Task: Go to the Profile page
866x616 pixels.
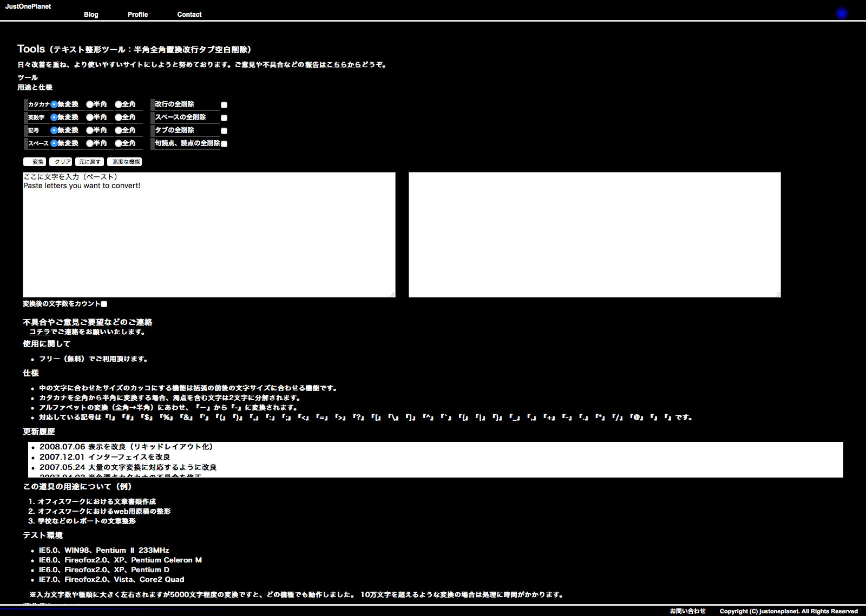Action: coord(137,15)
